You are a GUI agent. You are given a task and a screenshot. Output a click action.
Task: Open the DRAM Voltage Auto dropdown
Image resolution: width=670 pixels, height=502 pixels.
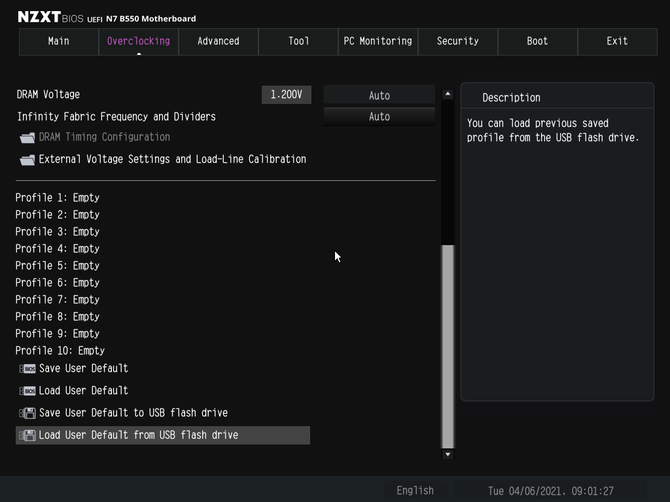(x=379, y=95)
